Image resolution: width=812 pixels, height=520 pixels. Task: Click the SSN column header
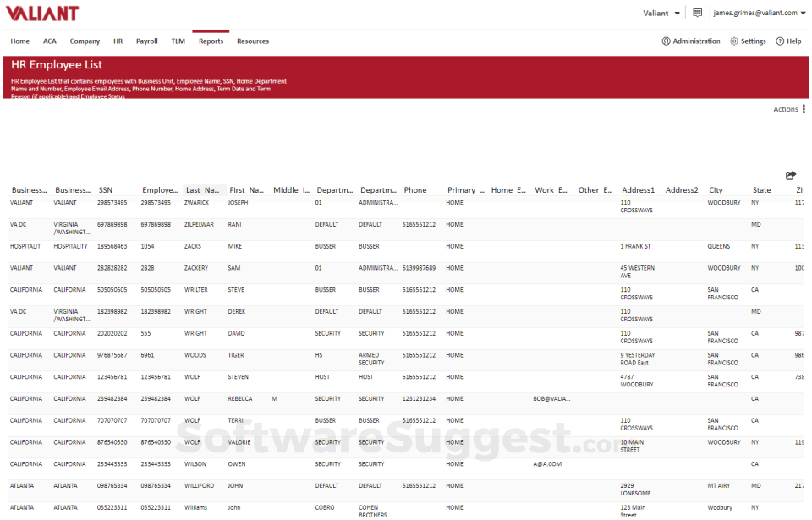coord(103,189)
